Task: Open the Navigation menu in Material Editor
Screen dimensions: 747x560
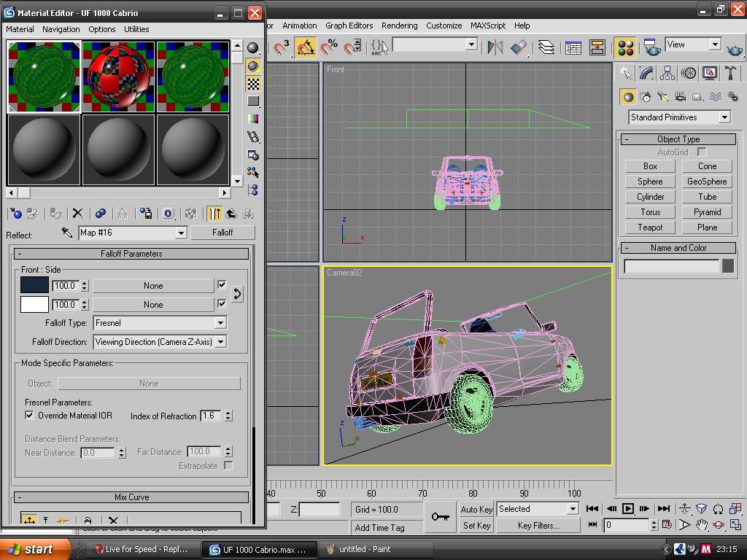Action: pos(61,29)
